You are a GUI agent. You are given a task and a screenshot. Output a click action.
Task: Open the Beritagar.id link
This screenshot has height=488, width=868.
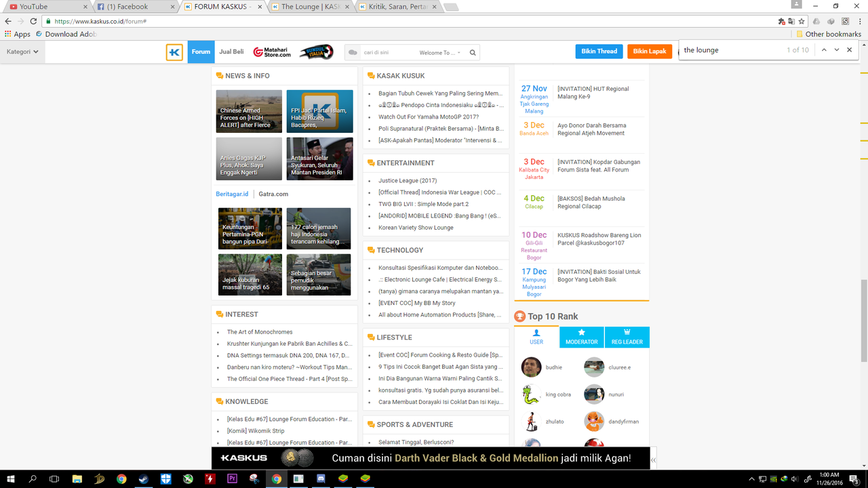click(x=232, y=194)
